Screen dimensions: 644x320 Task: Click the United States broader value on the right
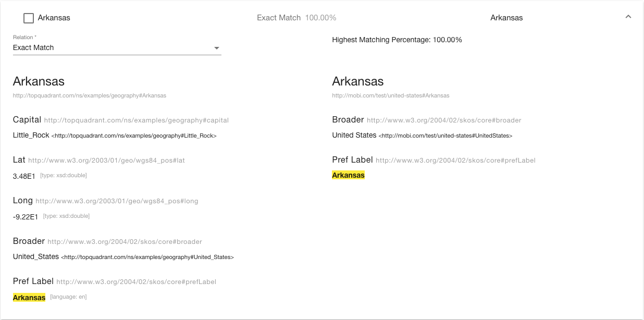pos(354,136)
